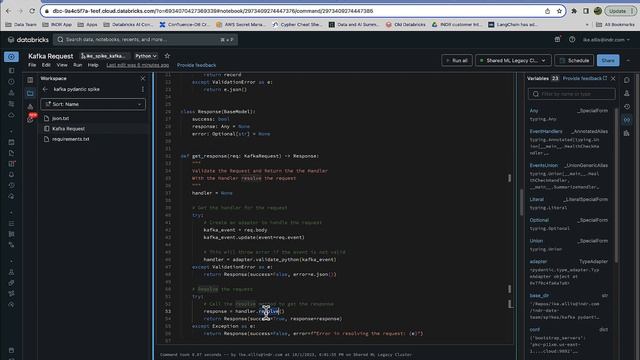Focus the Search data, notebooks search box
This screenshot has height=360, width=640.
point(145,40)
